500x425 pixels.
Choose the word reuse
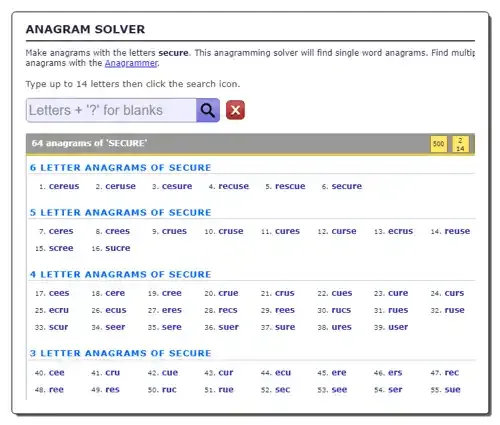pos(457,231)
